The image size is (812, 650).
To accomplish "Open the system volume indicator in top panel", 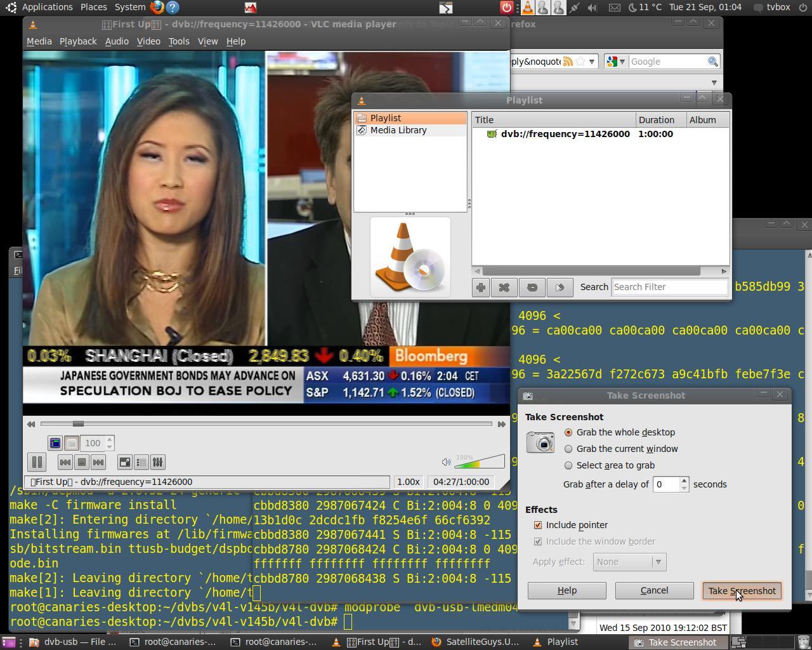I will (593, 8).
